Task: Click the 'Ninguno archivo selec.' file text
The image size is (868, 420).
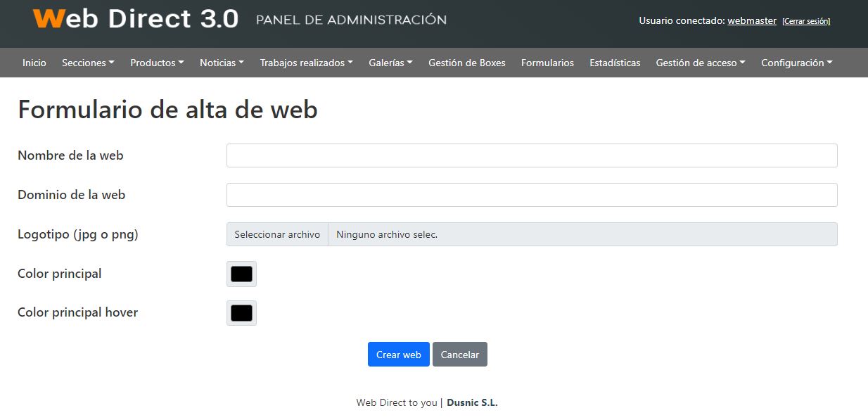Action: pyautogui.click(x=387, y=234)
